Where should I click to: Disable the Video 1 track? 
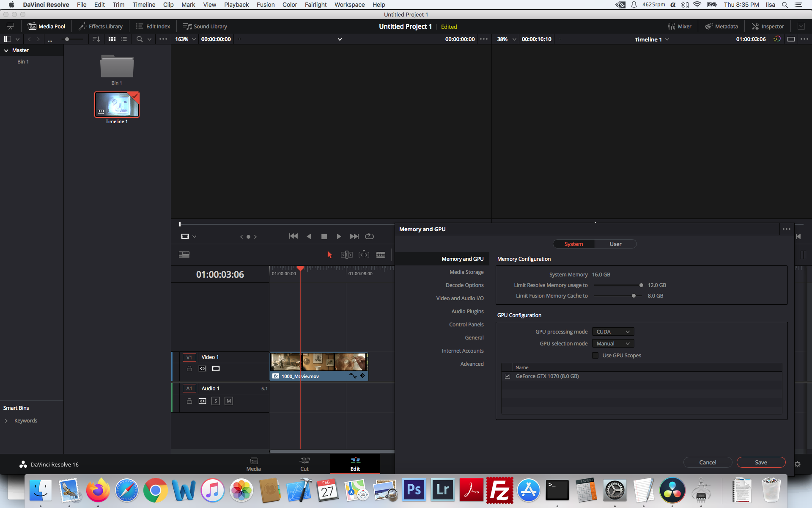(216, 368)
